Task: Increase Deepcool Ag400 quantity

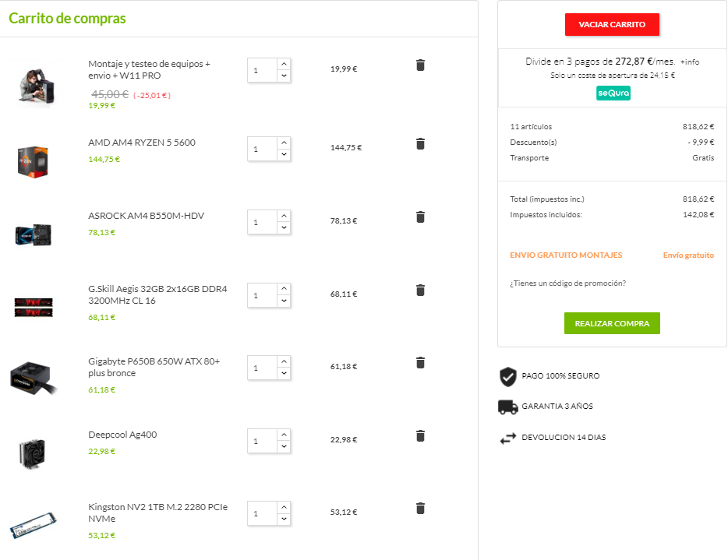Action: 284,435
